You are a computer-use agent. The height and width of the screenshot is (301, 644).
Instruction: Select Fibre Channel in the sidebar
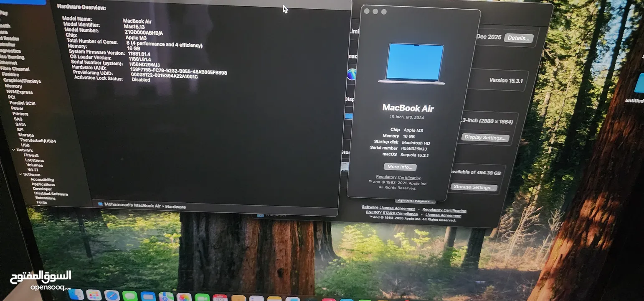(15, 69)
